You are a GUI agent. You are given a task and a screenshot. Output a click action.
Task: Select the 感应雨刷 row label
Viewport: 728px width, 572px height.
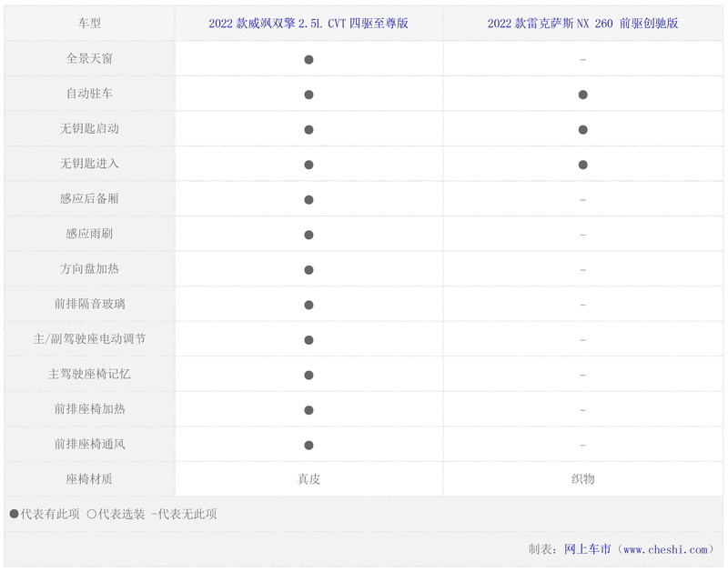click(x=89, y=234)
